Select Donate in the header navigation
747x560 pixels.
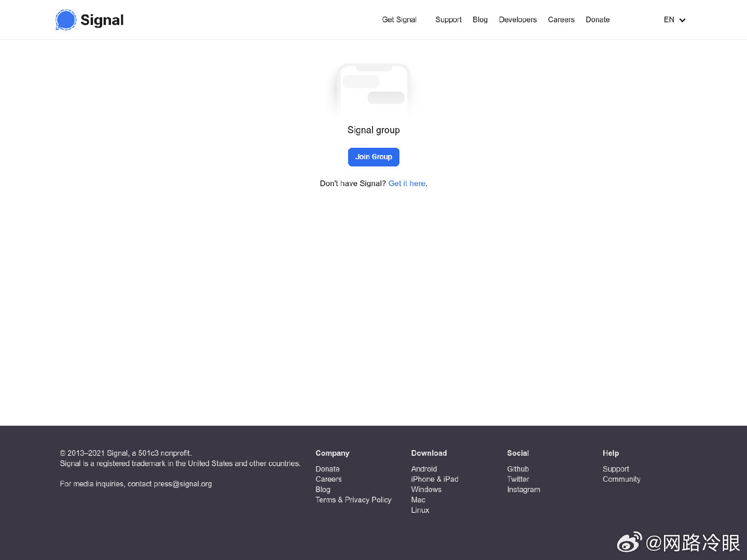[598, 20]
